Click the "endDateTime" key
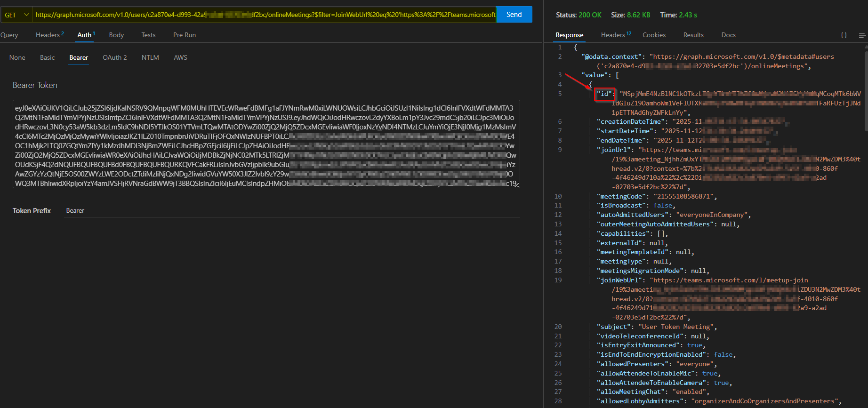This screenshot has height=408, width=868. click(621, 140)
